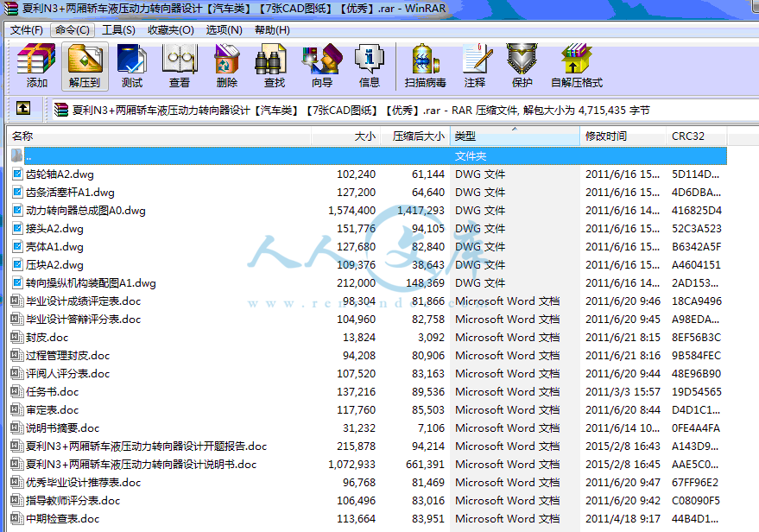This screenshot has width=759, height=532.
Task: Open the 工具(S) menu
Action: (118, 30)
